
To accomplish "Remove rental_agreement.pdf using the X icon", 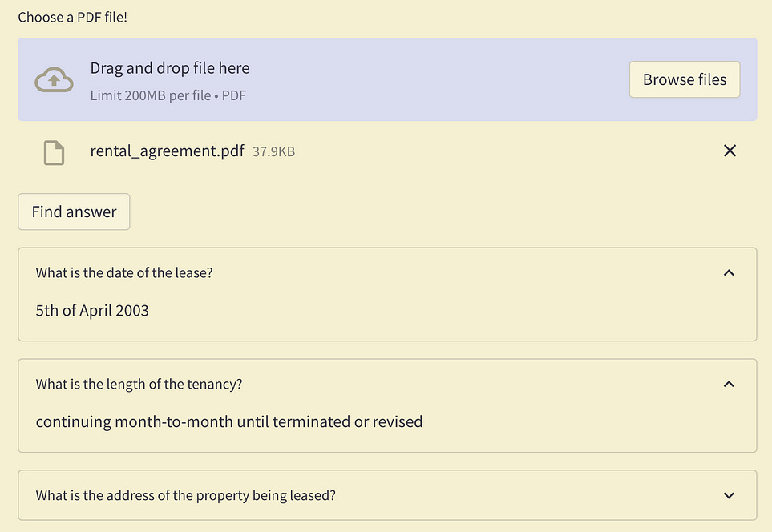I will click(730, 151).
